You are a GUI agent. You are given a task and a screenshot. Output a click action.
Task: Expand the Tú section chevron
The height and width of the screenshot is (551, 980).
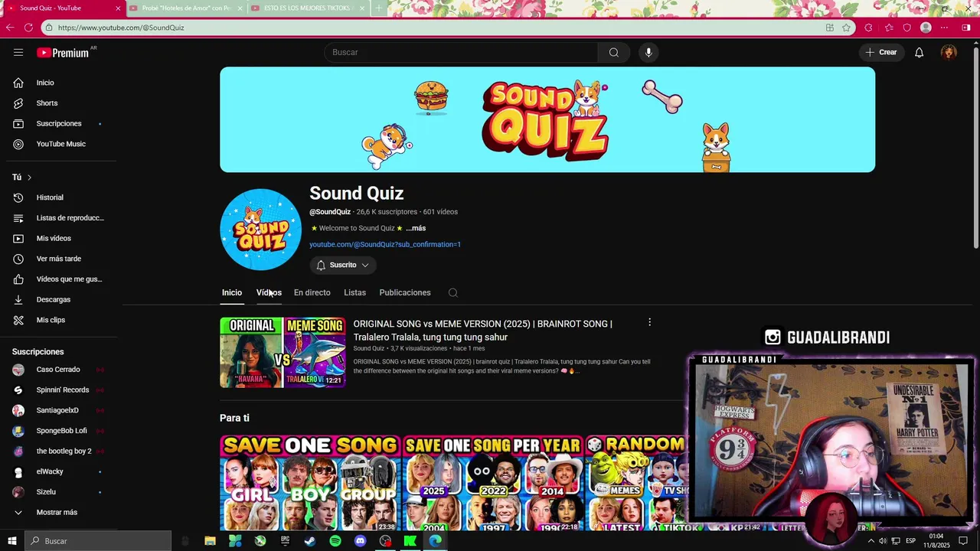click(x=29, y=178)
